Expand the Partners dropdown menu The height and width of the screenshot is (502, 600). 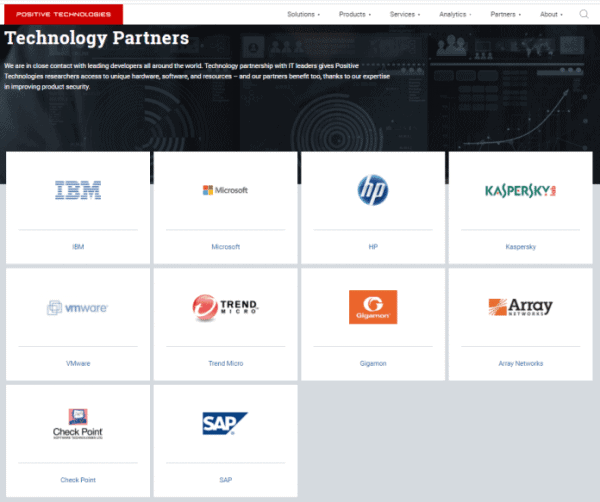505,15
